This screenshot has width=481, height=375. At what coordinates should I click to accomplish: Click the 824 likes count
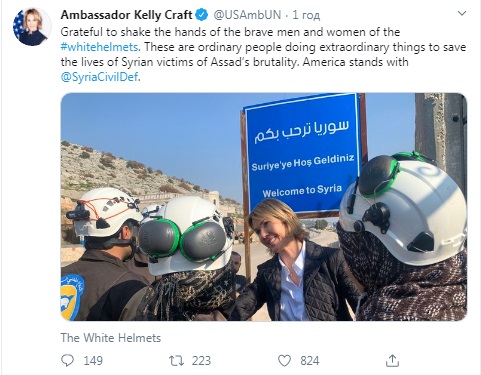pyautogui.click(x=310, y=361)
